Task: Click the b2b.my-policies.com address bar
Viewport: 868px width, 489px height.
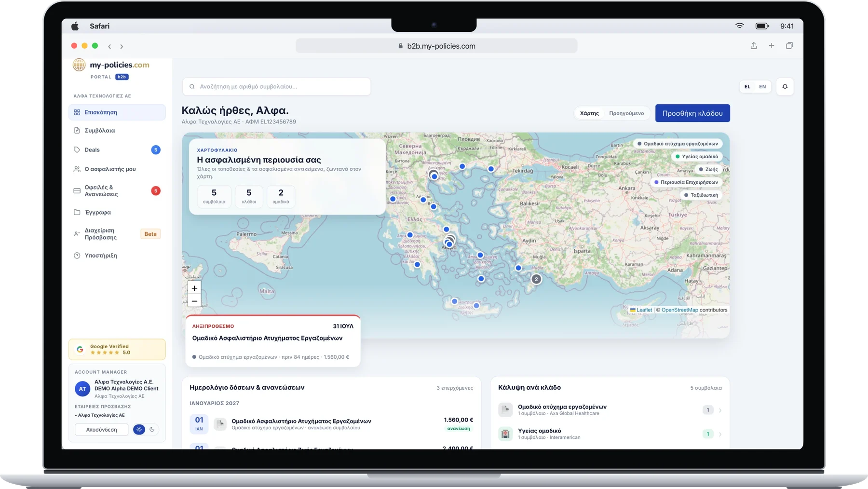Action: [x=436, y=46]
